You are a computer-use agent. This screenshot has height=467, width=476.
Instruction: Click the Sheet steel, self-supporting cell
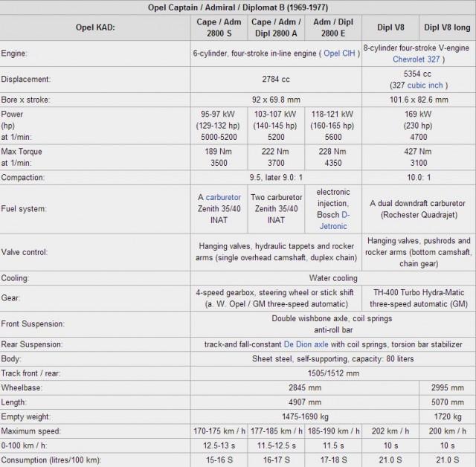coord(333,359)
